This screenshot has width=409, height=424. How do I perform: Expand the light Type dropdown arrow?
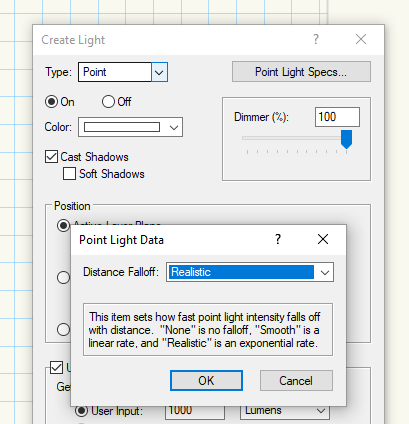coord(159,72)
